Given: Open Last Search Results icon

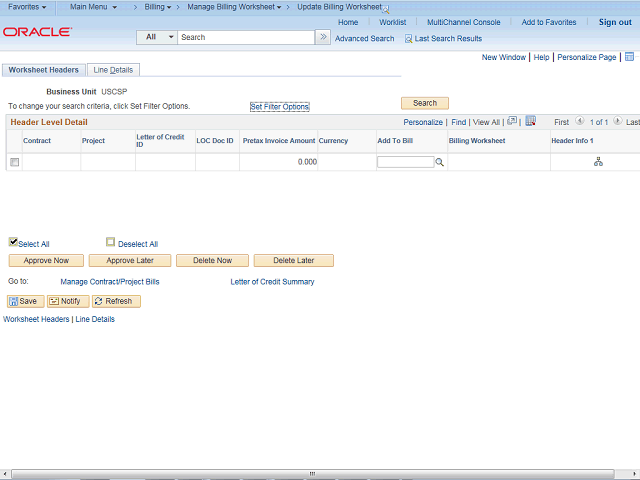Looking at the screenshot, I should [x=408, y=39].
